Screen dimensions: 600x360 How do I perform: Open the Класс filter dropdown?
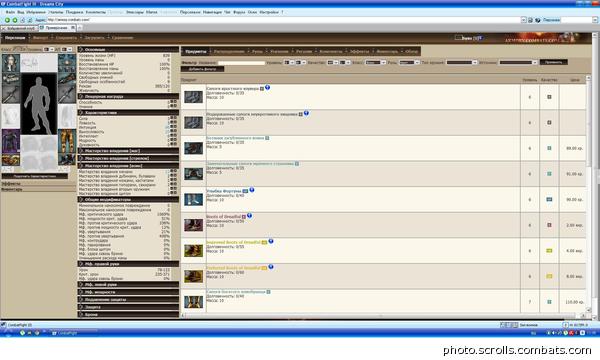click(x=375, y=62)
